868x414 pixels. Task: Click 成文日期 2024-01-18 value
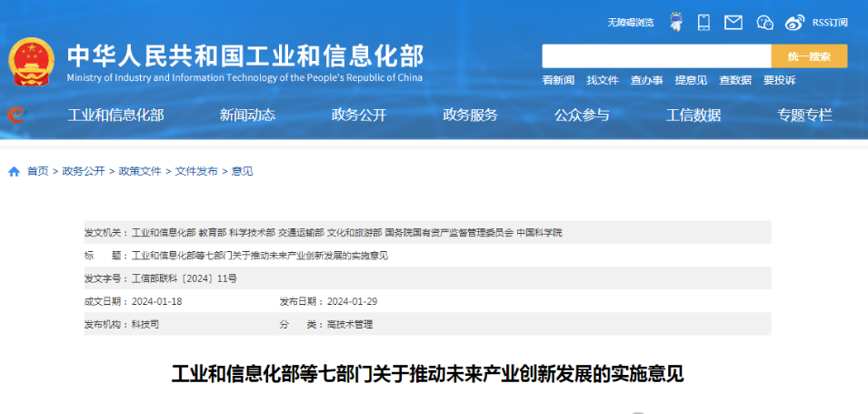point(156,301)
